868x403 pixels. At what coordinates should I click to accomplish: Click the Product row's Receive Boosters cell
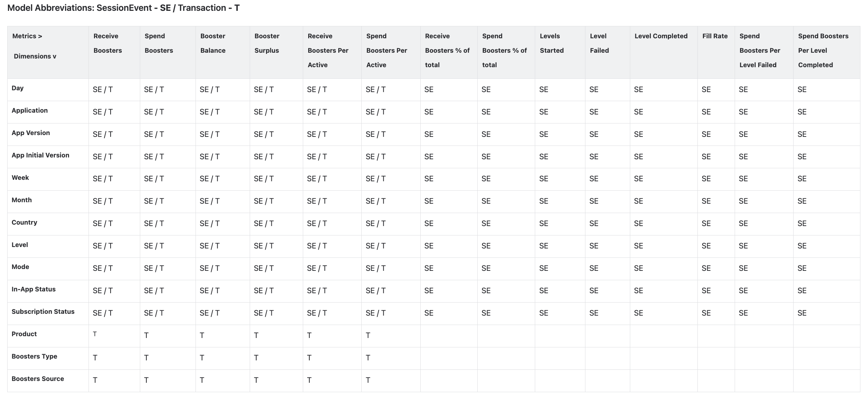click(x=95, y=334)
